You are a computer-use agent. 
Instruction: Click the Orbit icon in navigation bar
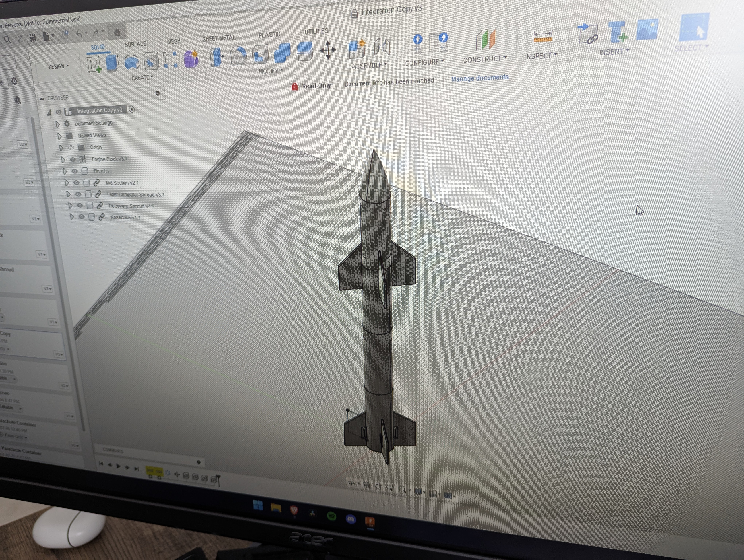click(351, 483)
